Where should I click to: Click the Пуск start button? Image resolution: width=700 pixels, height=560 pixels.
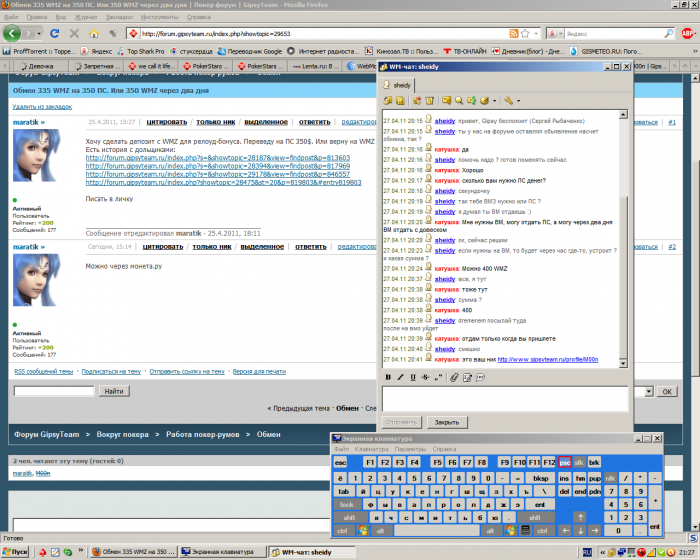[x=15, y=552]
